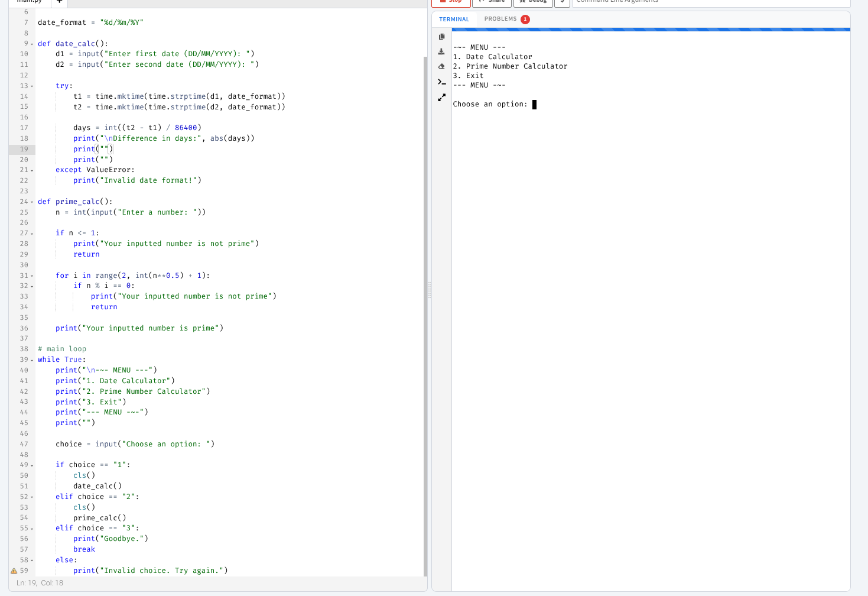Fold the else block on line 58
The width and height of the screenshot is (868, 596).
(32, 561)
